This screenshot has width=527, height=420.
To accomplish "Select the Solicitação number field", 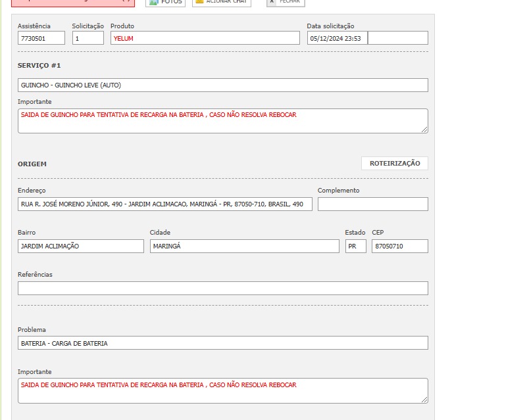I will coord(88,38).
